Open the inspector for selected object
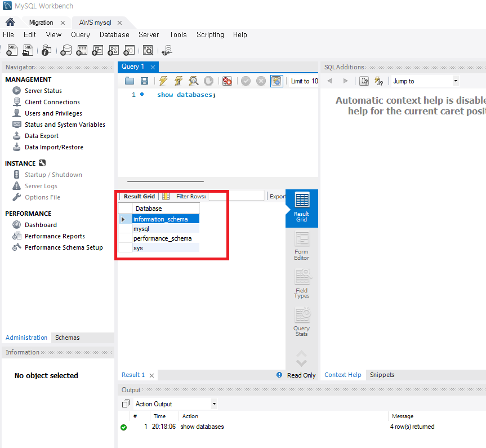 tap(47, 50)
